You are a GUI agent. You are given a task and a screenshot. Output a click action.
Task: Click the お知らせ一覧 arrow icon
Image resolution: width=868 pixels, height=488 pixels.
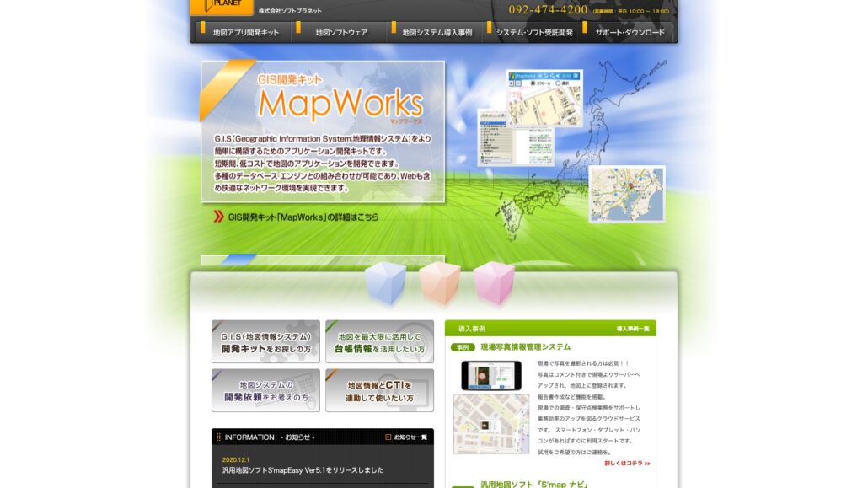point(388,437)
